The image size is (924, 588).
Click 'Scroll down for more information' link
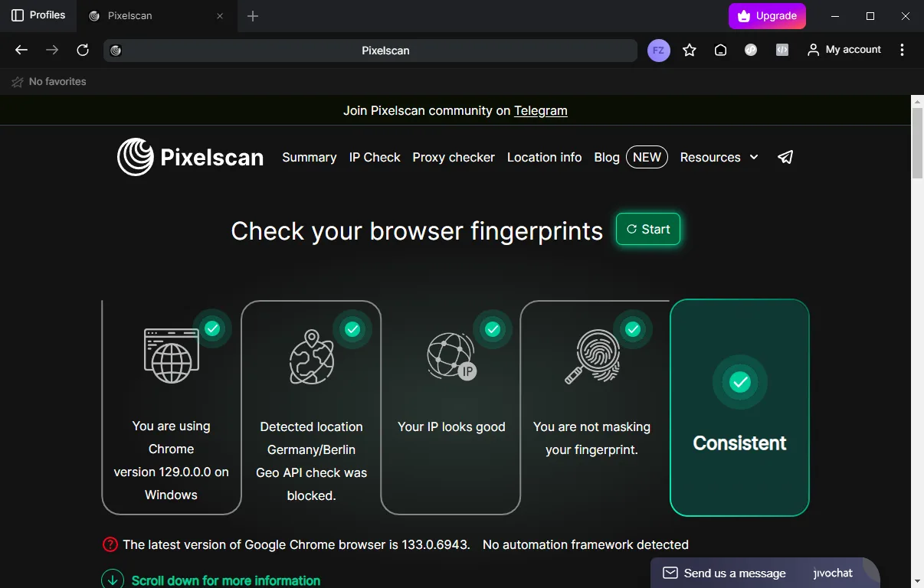click(226, 581)
